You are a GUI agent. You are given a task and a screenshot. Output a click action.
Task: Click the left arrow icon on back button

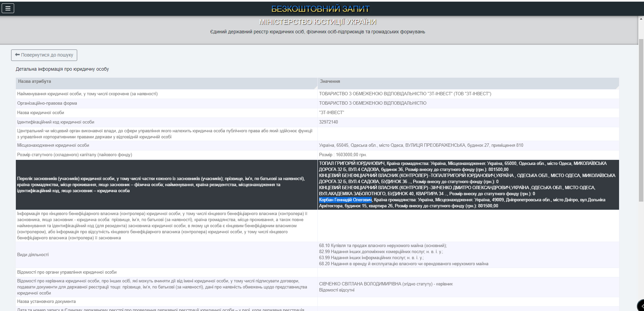(x=18, y=55)
